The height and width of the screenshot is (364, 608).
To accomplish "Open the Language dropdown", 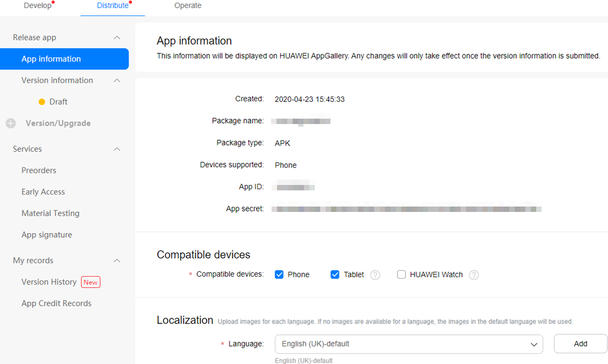I will pyautogui.click(x=408, y=344).
